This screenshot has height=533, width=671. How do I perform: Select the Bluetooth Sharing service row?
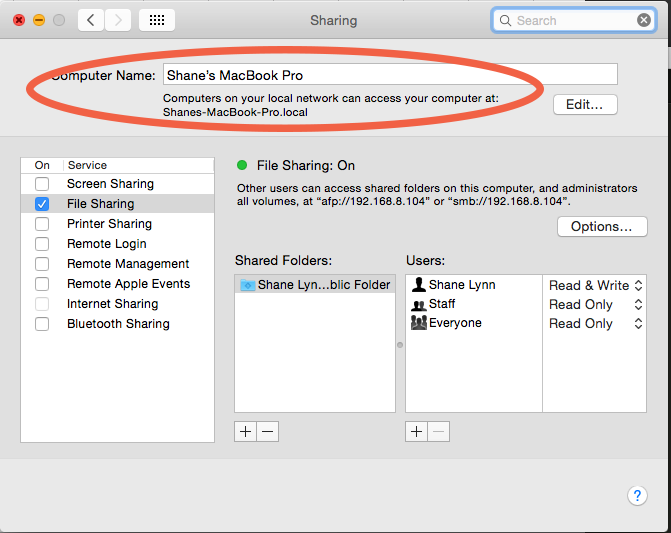click(117, 324)
